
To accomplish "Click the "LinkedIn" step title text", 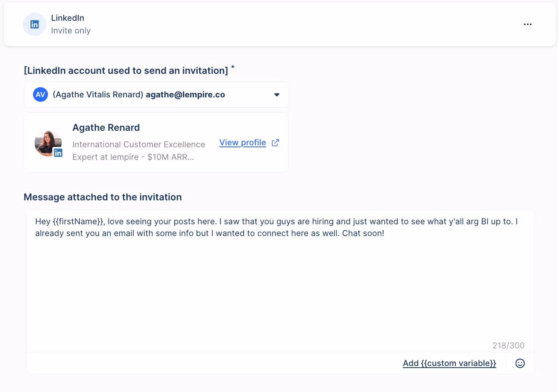I will click(x=68, y=18).
